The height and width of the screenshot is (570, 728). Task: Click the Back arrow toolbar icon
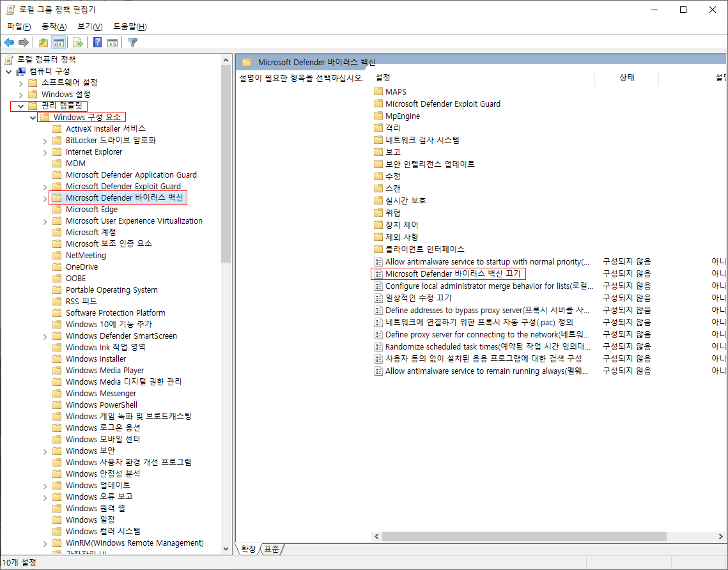(9, 43)
